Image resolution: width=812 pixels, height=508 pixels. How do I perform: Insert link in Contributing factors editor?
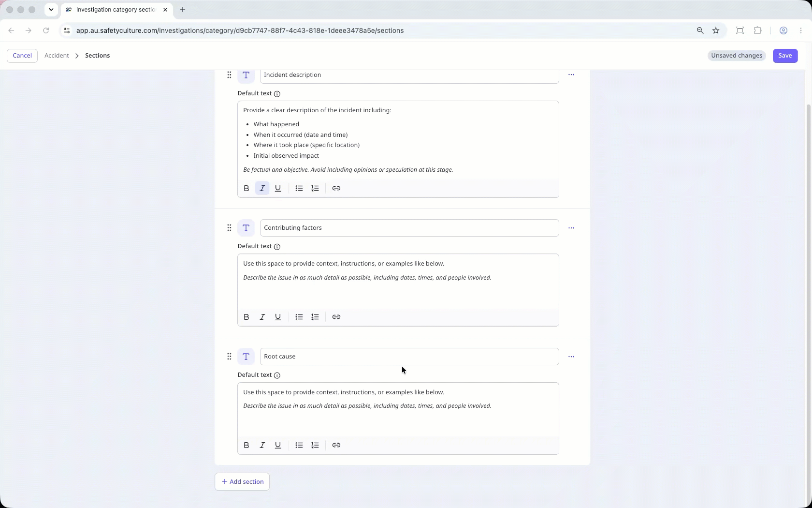tap(336, 317)
